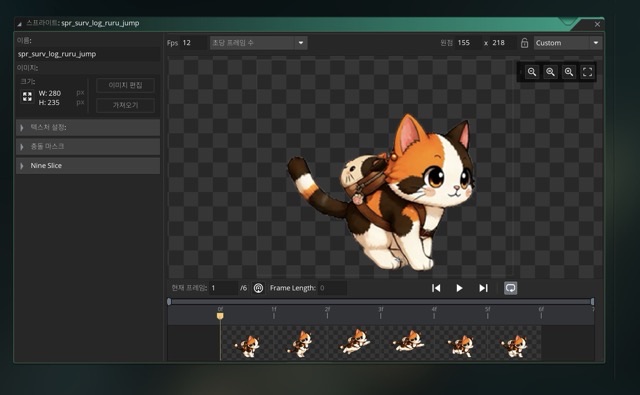Collapse the sprite window with title triangle

coord(20,24)
